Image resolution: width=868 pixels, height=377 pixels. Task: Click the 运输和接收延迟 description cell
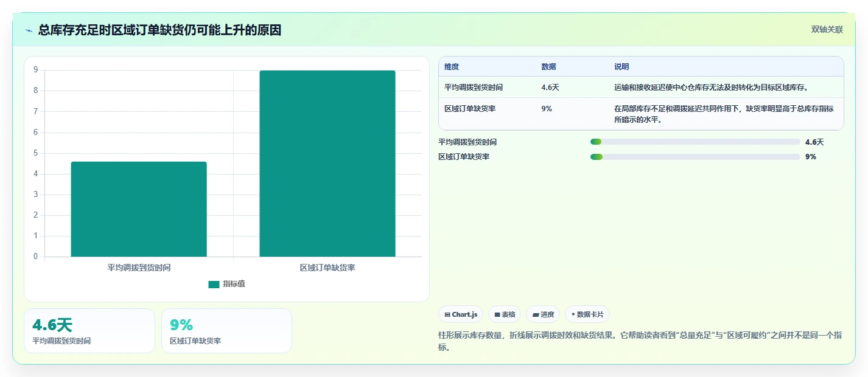tap(711, 88)
